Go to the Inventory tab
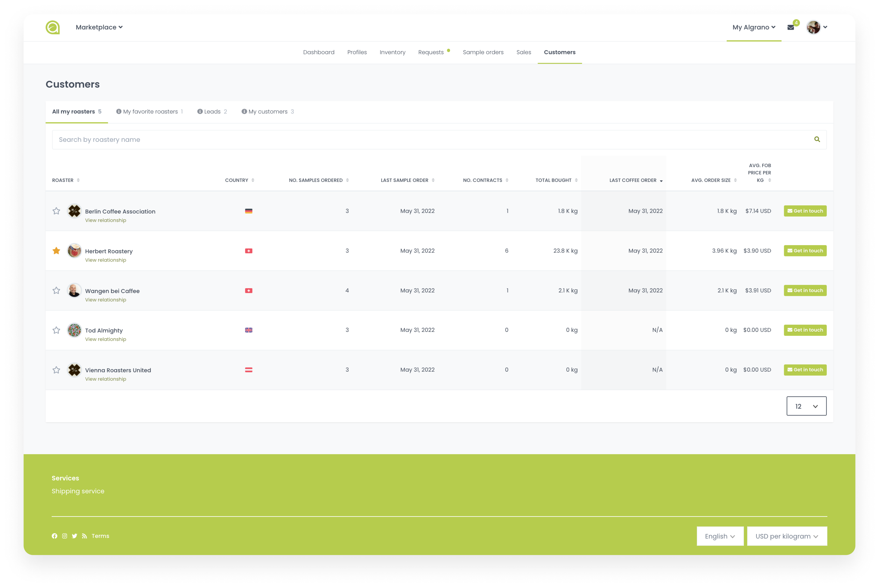Viewport: 879px width, 588px height. (x=392, y=52)
